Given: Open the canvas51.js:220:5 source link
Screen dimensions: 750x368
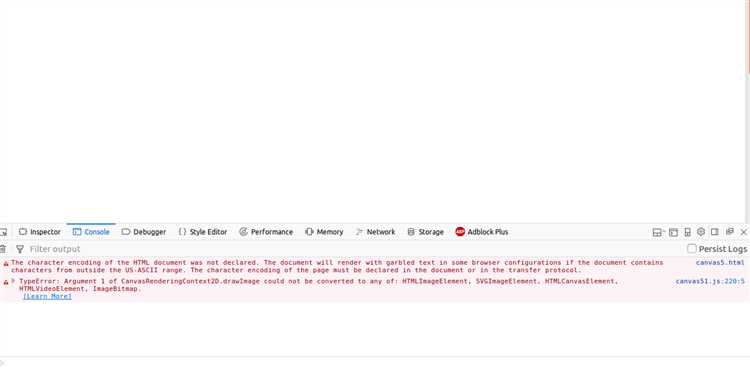Looking at the screenshot, I should pyautogui.click(x=710, y=281).
